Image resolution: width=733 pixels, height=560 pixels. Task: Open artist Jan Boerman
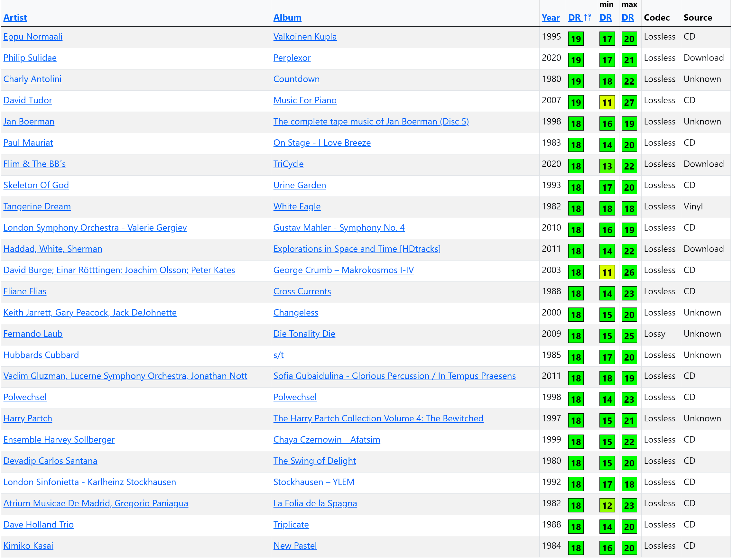point(29,122)
